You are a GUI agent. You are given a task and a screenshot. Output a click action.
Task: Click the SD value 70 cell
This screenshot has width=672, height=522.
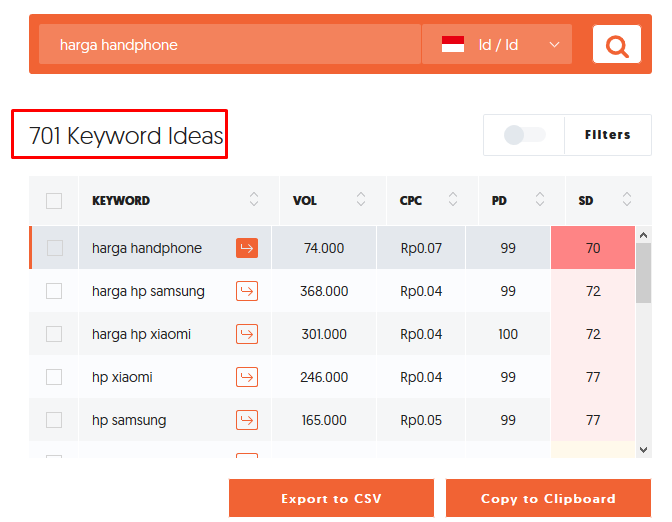click(593, 248)
